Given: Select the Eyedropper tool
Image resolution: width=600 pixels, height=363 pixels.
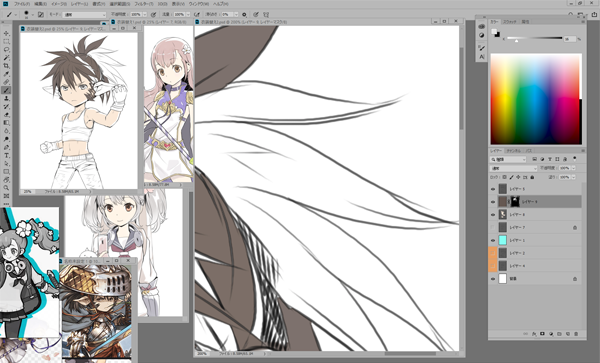Looking at the screenshot, I should tap(6, 74).
